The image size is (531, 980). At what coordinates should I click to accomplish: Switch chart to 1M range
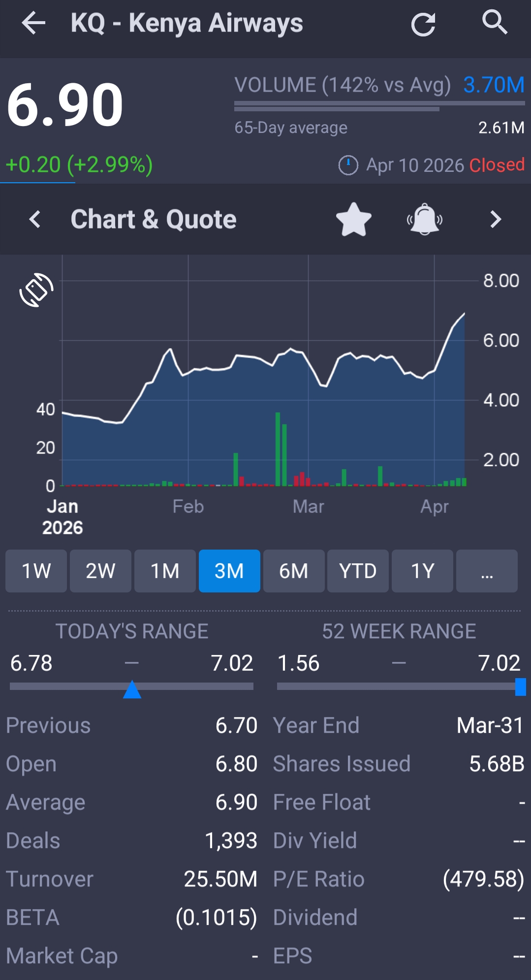tap(165, 571)
